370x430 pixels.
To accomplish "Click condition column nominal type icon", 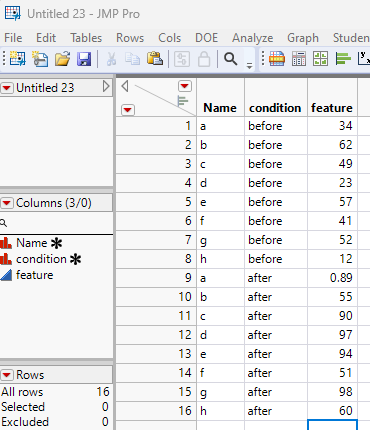I will (x=6, y=259).
